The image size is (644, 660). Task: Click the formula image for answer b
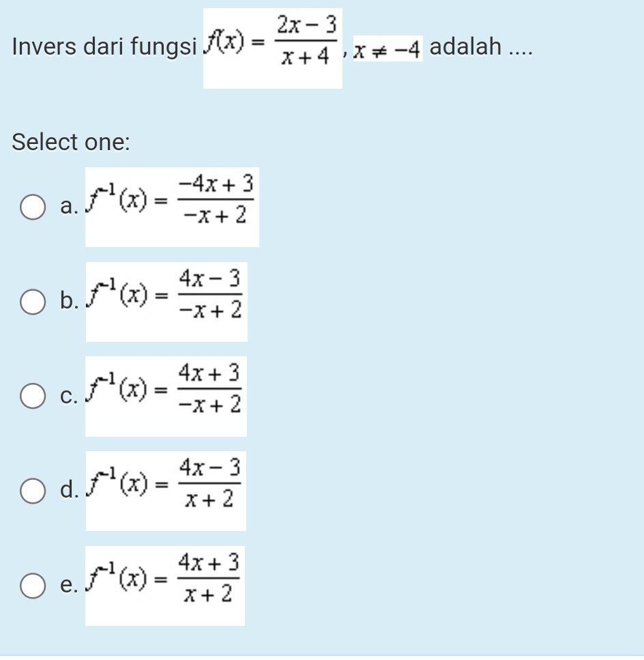166,301
